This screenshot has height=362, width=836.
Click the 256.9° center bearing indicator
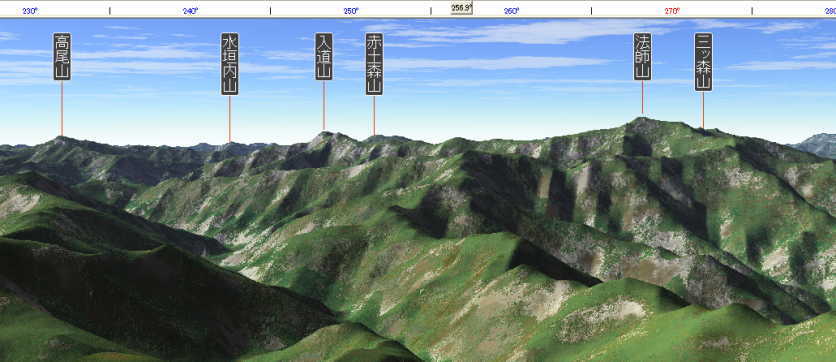pos(462,8)
